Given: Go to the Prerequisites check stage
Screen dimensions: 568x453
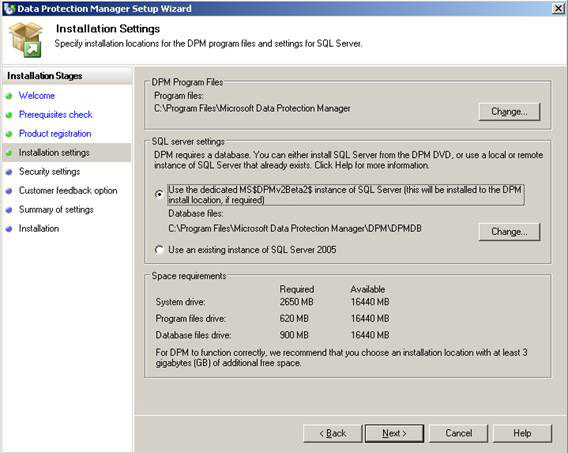Looking at the screenshot, I should point(56,114).
